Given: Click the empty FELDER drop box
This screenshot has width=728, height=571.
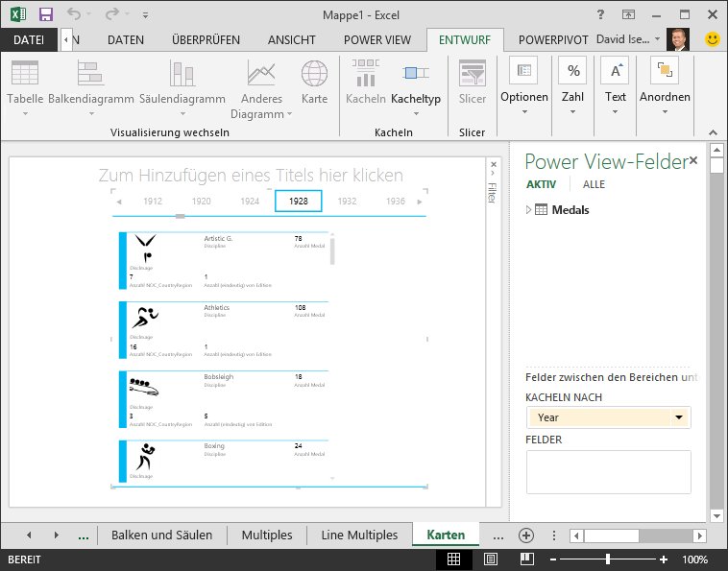Looking at the screenshot, I should point(609,472).
